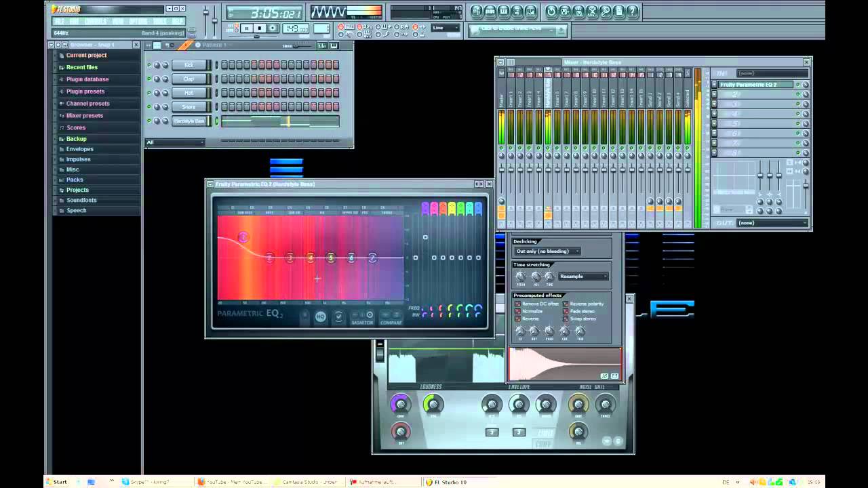Select Fruity Parametric EQ 2 effect slot
This screenshot has width=868, height=488.
point(757,85)
